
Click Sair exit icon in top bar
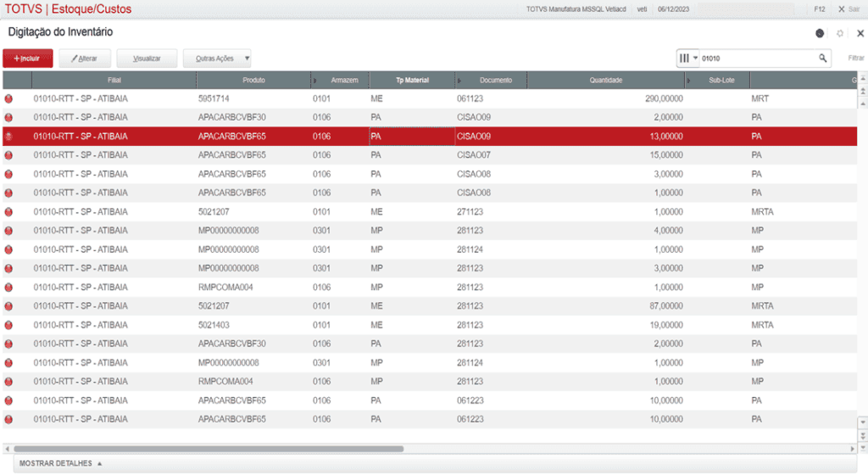tap(849, 8)
